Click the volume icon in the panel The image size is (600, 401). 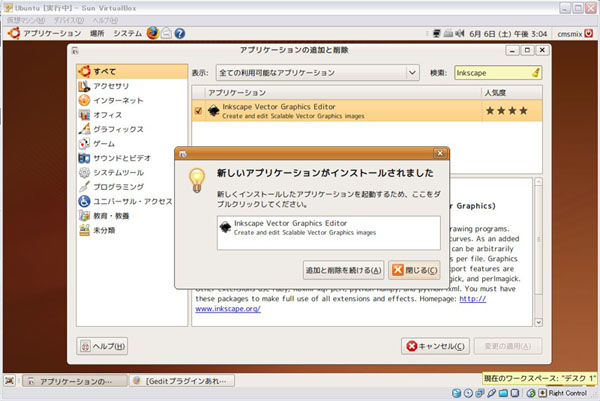coord(459,34)
